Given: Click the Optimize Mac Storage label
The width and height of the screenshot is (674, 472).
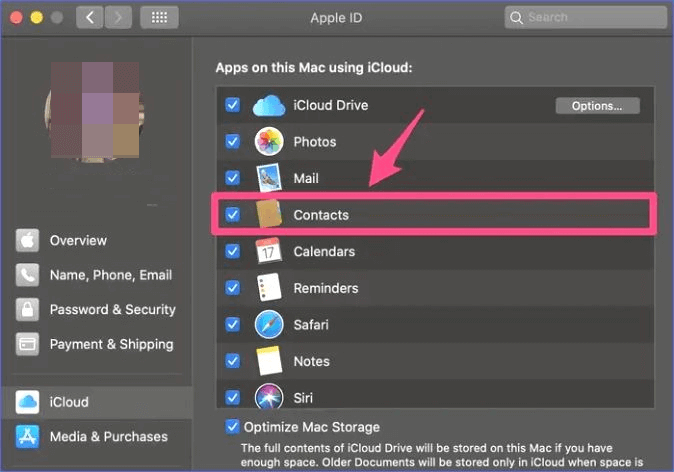Looking at the screenshot, I should coord(312,427).
